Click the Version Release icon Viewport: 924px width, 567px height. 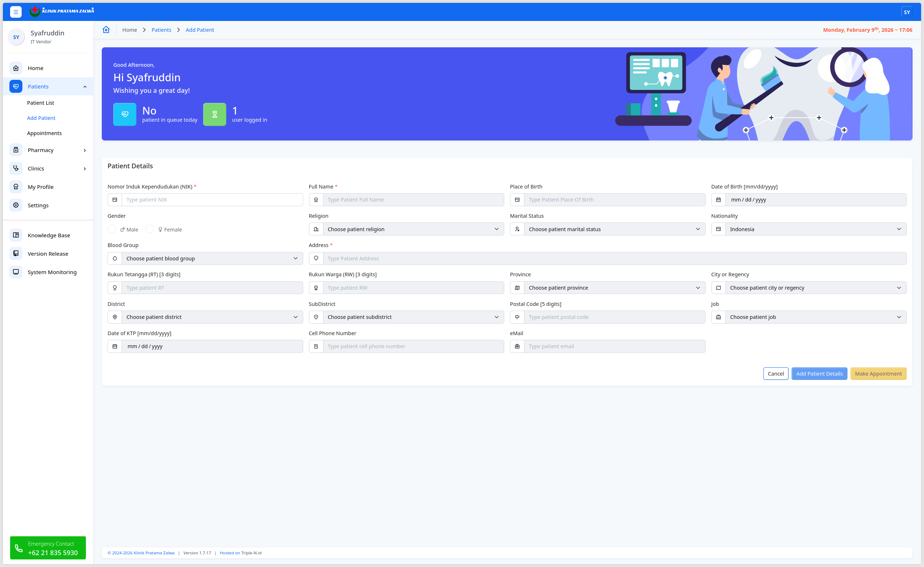click(x=16, y=254)
